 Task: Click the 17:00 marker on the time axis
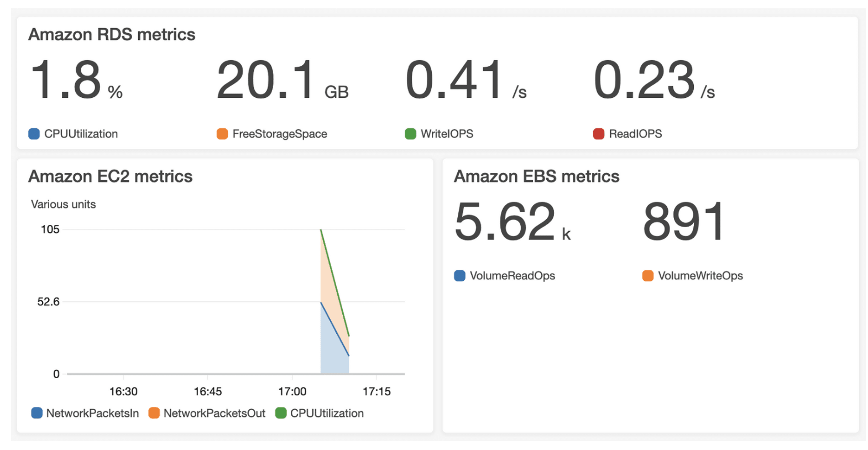(292, 391)
